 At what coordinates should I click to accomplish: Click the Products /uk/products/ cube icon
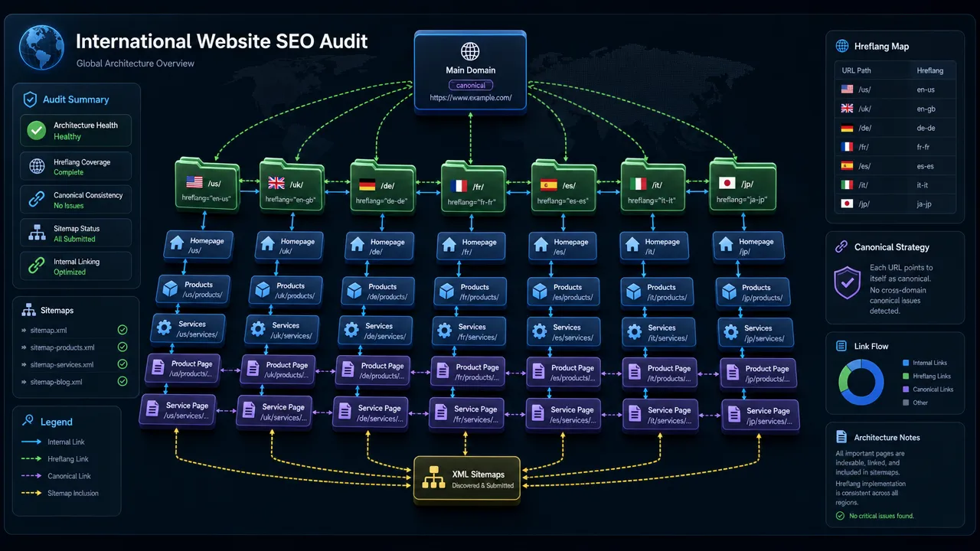263,291
